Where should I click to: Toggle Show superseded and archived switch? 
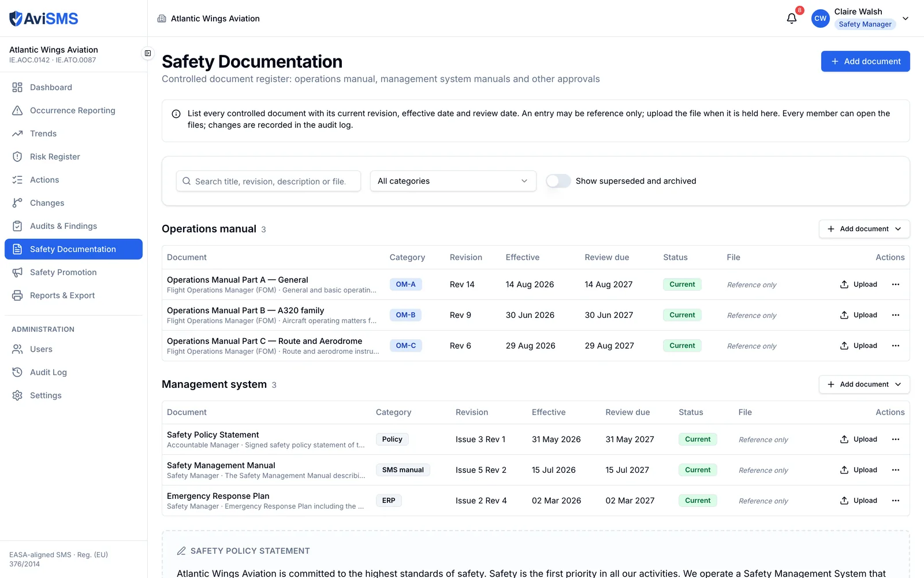coord(558,181)
